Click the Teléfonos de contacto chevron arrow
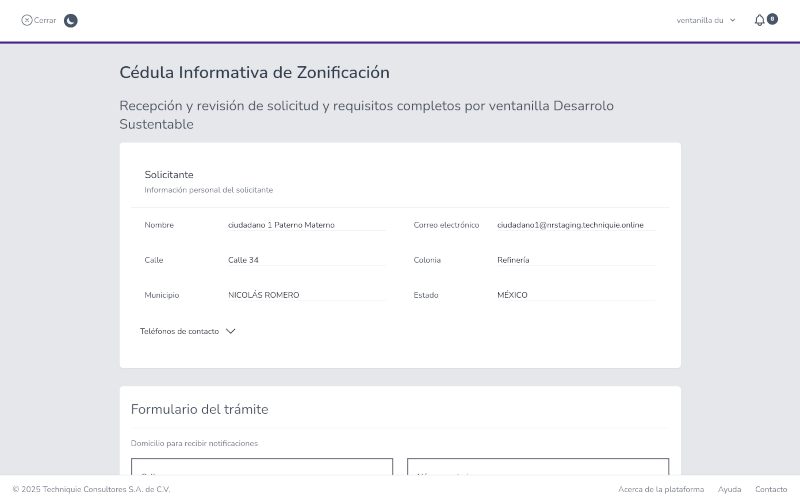 click(231, 331)
